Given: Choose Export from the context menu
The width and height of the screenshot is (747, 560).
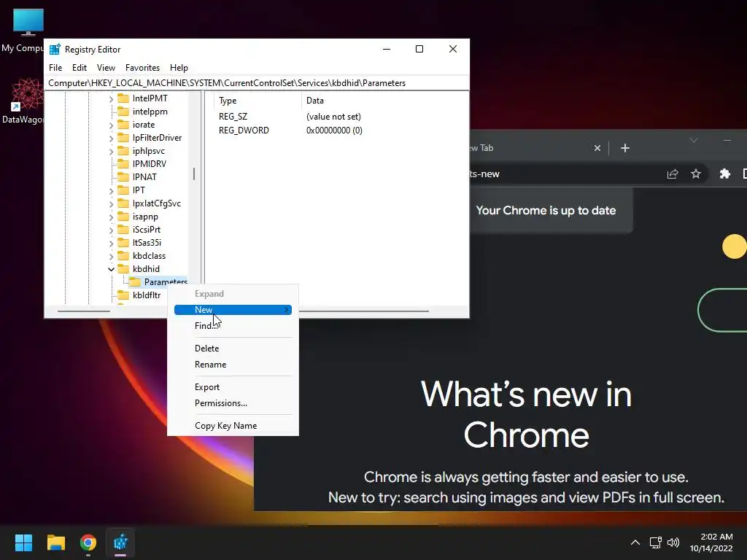Looking at the screenshot, I should (x=233, y=387).
